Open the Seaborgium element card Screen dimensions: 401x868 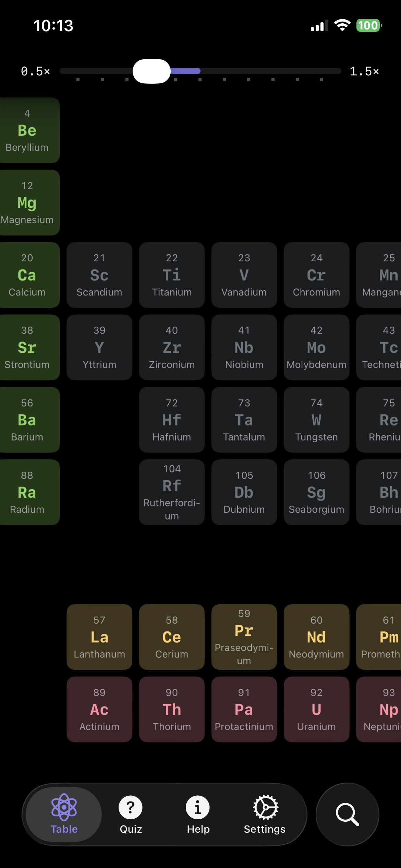[316, 492]
